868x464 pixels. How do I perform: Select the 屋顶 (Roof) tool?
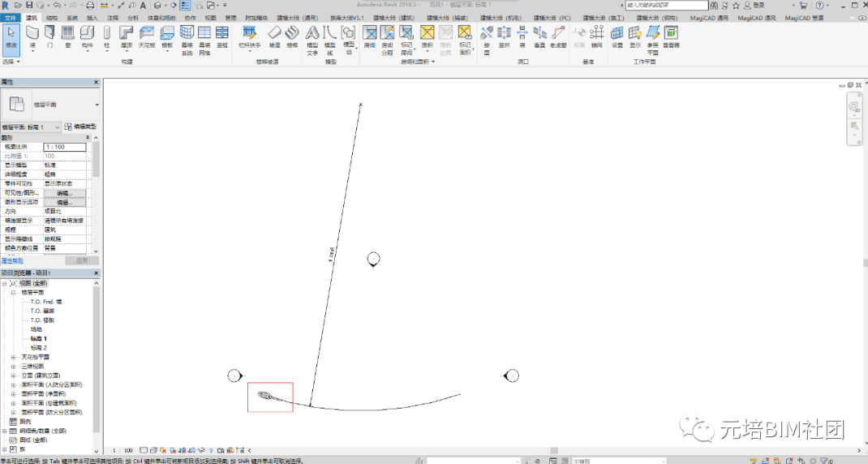(127, 37)
